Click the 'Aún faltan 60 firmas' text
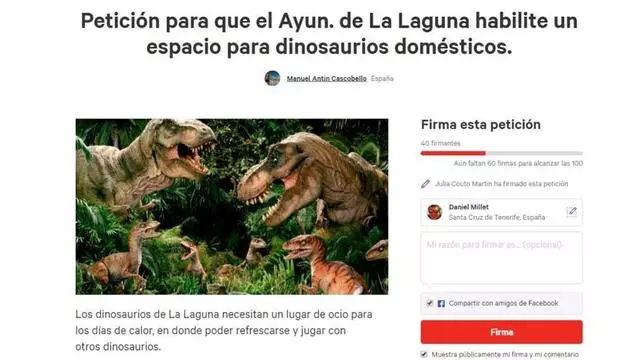 pyautogui.click(x=518, y=163)
